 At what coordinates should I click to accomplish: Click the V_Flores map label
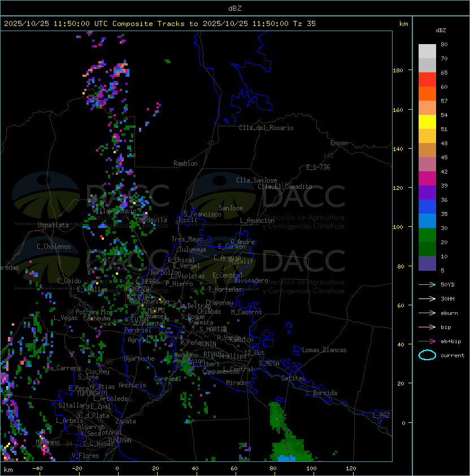(85, 456)
